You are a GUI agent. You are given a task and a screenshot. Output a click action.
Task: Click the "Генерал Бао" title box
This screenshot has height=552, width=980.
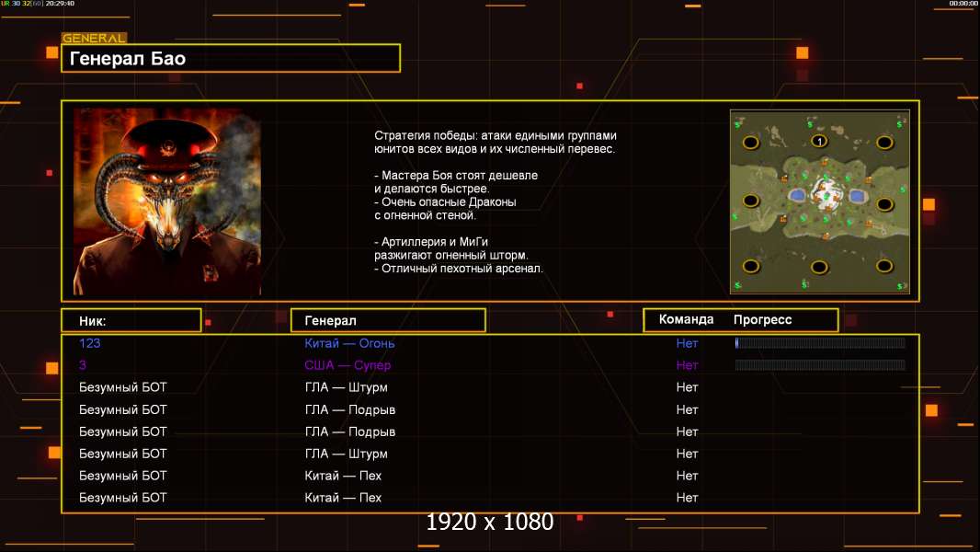tap(231, 58)
